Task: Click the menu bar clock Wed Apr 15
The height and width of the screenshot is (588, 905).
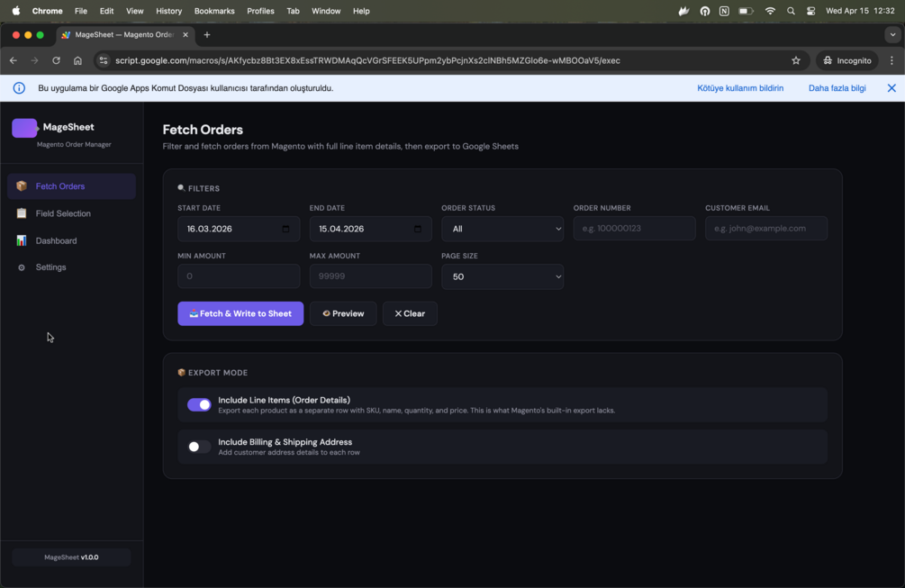Action: [860, 11]
